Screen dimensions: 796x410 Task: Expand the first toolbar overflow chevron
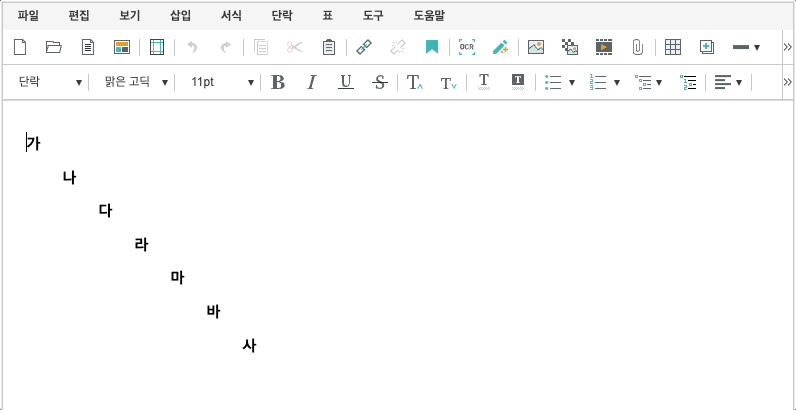787,47
